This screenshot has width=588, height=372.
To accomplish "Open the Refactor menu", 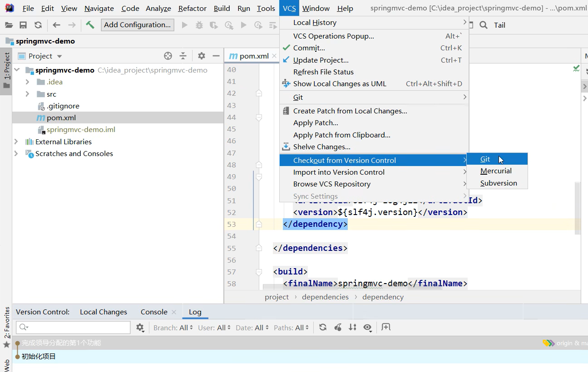I will pyautogui.click(x=193, y=8).
